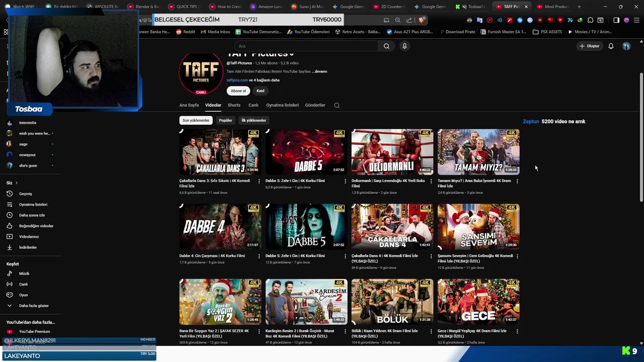644x362 pixels.
Task: Open the YouTube Ödemeleri bookmark
Action: (308, 32)
